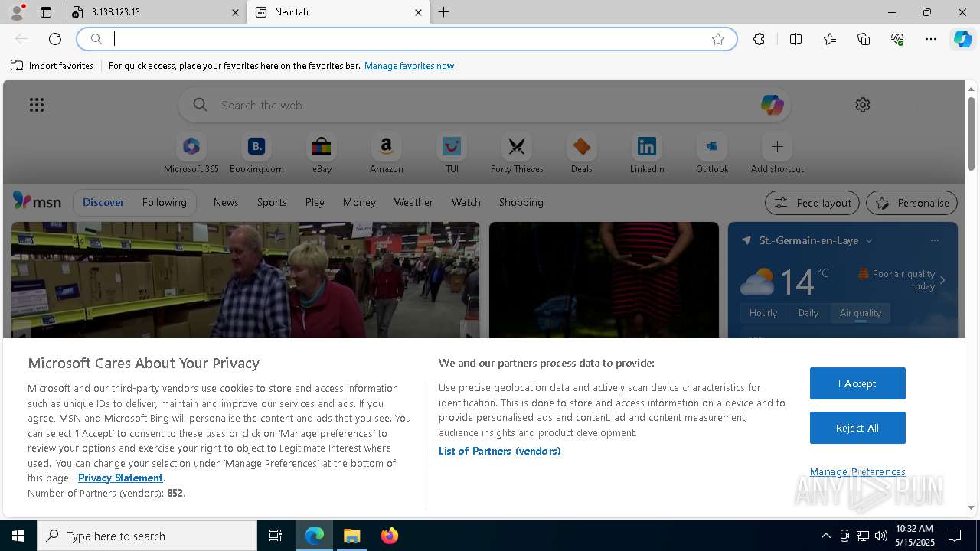Viewport: 980px width, 551px height.
Task: Close the New tab tab
Action: [x=418, y=12]
